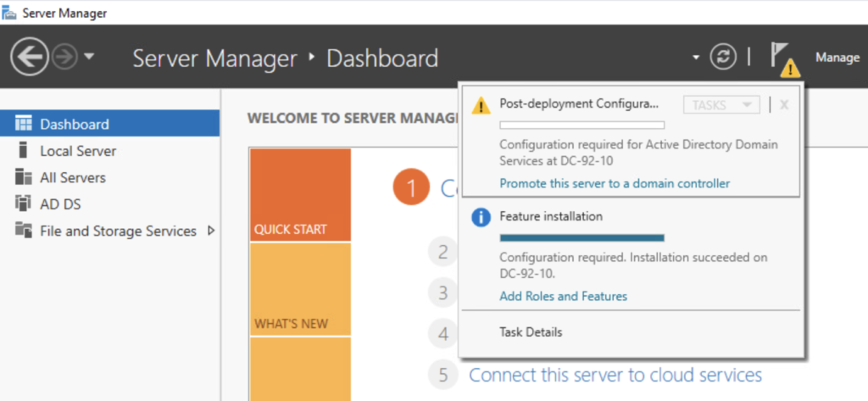This screenshot has width=868, height=401.
Task: Click the All Servers icon
Action: pyautogui.click(x=24, y=177)
